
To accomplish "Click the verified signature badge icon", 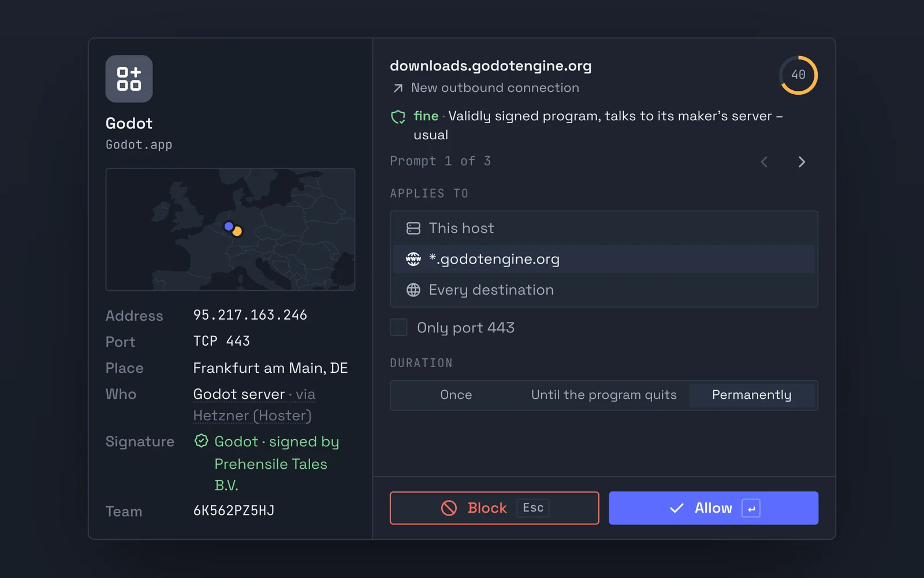I will click(201, 441).
